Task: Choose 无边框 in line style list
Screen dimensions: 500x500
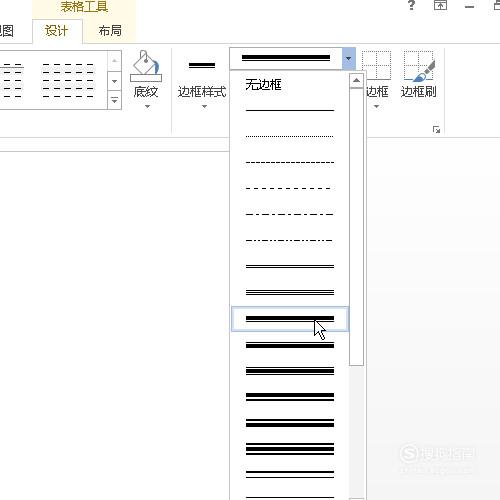Action: [263, 85]
